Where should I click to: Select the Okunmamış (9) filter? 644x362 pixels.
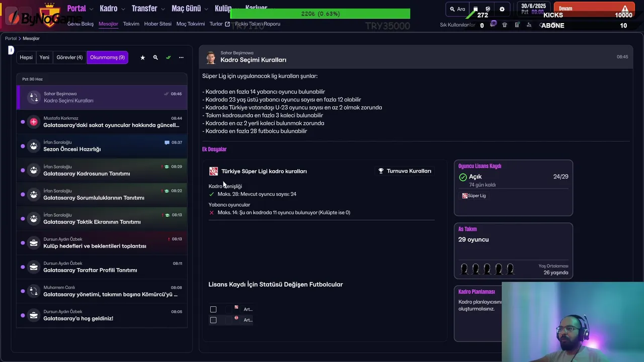pyautogui.click(x=107, y=57)
